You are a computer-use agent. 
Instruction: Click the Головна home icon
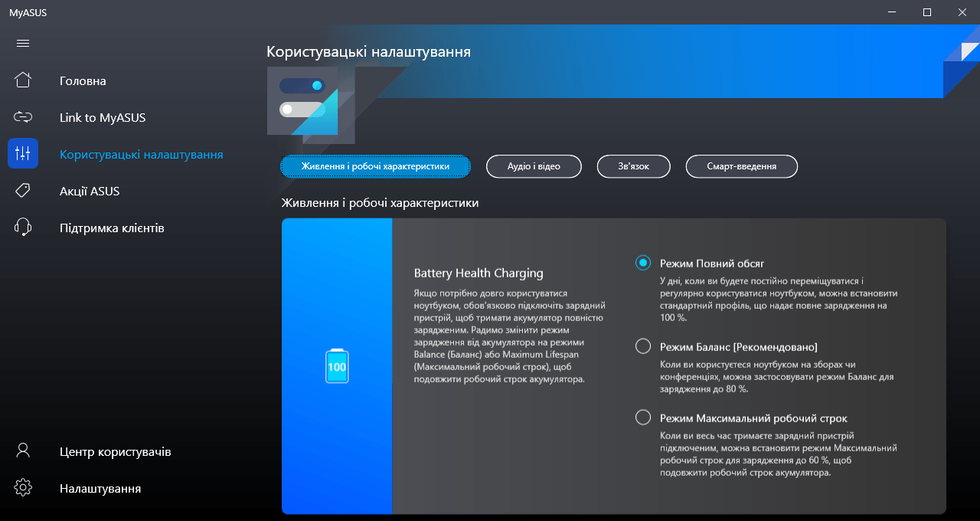[x=23, y=80]
